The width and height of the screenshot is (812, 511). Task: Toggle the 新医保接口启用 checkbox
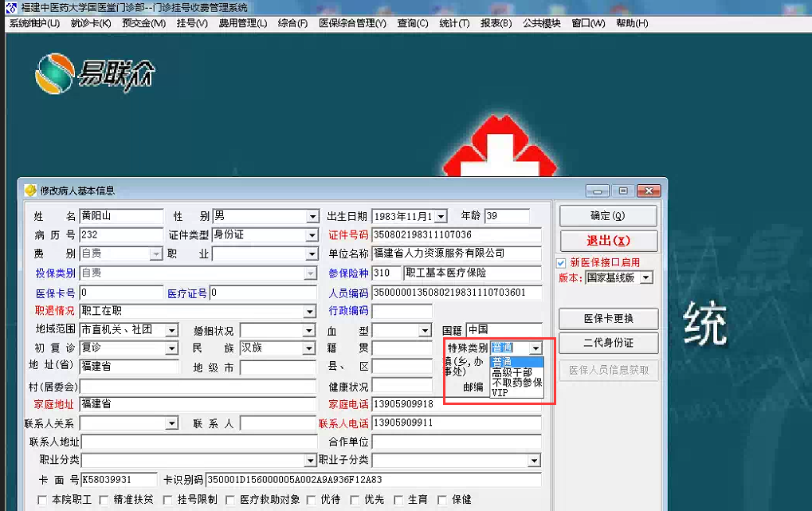point(561,263)
